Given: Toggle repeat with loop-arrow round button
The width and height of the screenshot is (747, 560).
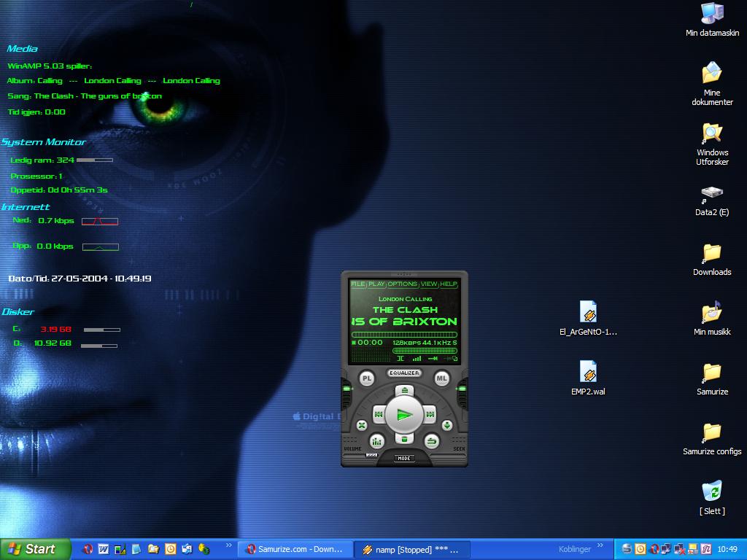Looking at the screenshot, I should pyautogui.click(x=432, y=441).
